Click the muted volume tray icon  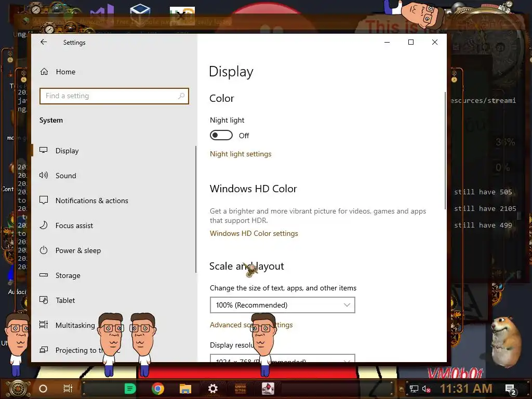[x=426, y=389]
